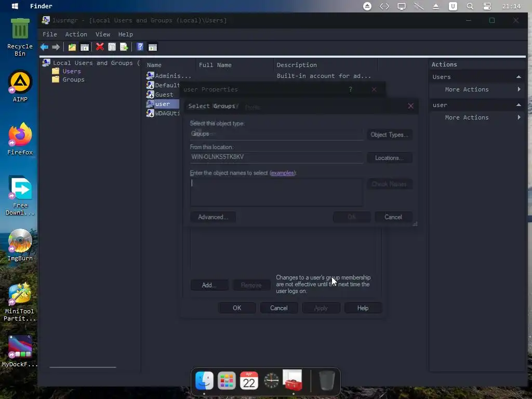532x399 pixels.
Task: Open the control center toggles icon
Action: click(487, 6)
